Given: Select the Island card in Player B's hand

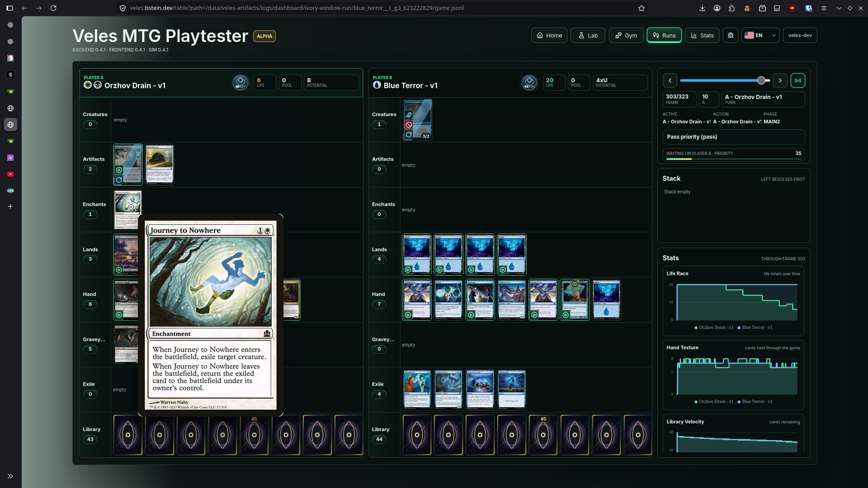Looking at the screenshot, I should click(x=607, y=300).
